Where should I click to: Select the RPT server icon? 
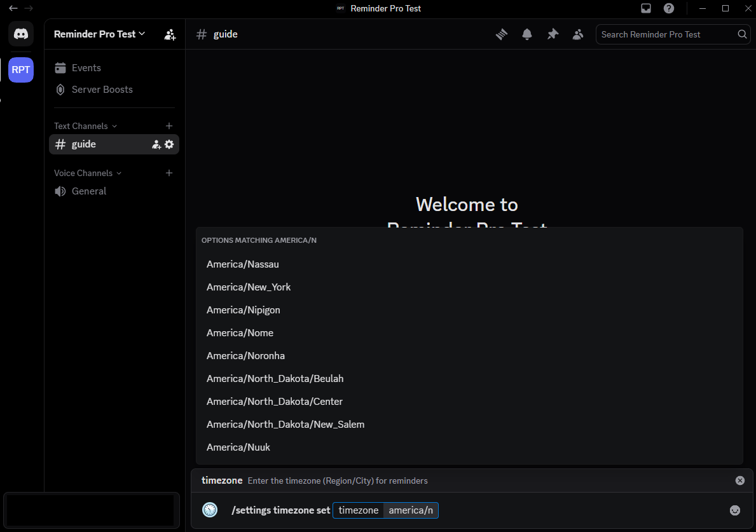click(21, 70)
